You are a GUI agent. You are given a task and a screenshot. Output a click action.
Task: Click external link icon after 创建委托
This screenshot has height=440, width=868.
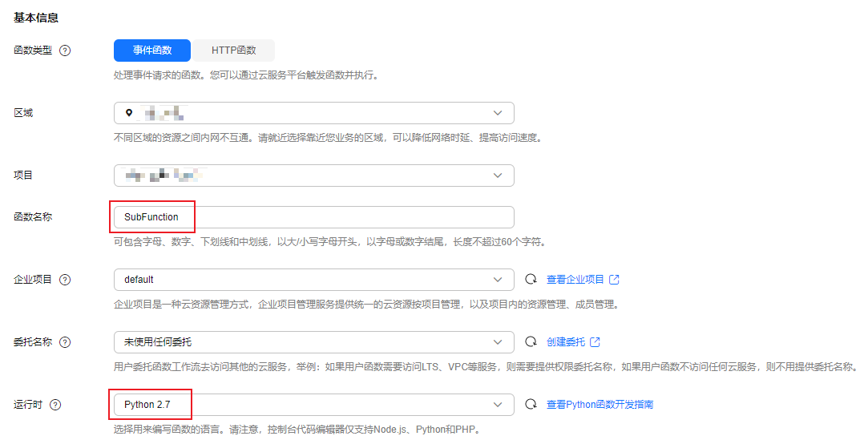(595, 342)
